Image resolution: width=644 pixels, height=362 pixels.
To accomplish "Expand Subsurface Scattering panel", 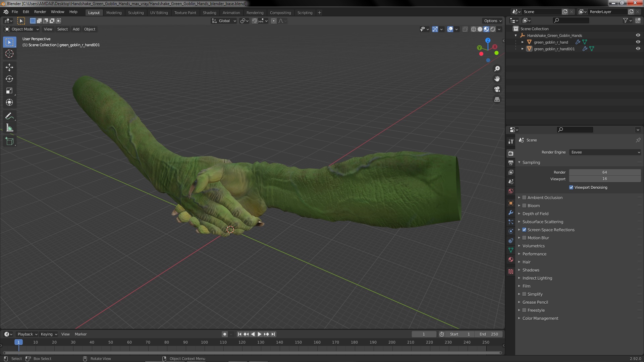I will pyautogui.click(x=542, y=222).
